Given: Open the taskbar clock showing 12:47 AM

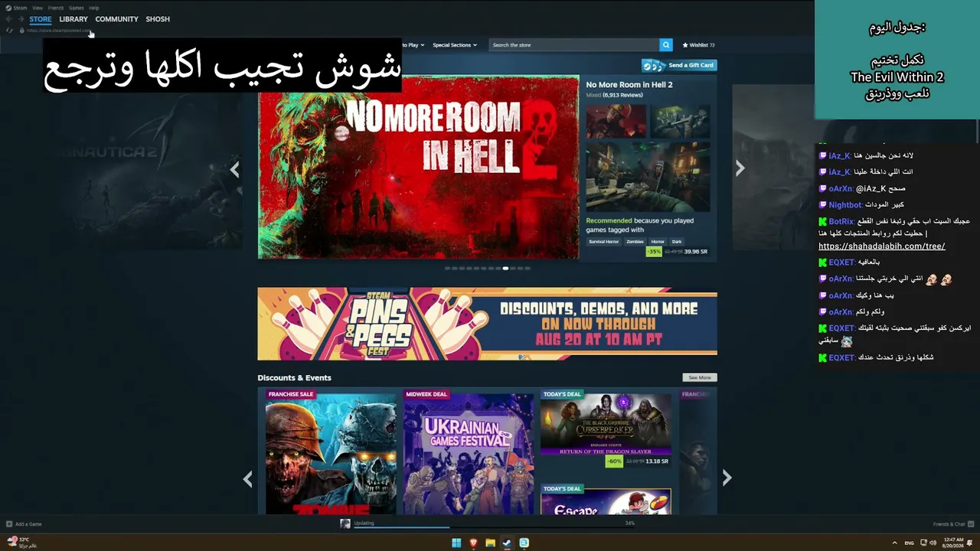Looking at the screenshot, I should (x=953, y=543).
